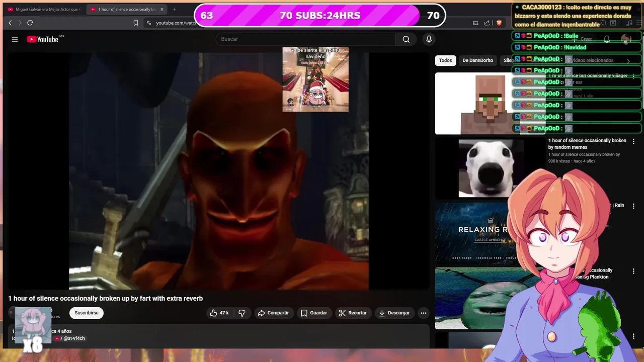Open YouTube notifications bell
Image resolution: width=644 pixels, height=362 pixels.
point(607,39)
